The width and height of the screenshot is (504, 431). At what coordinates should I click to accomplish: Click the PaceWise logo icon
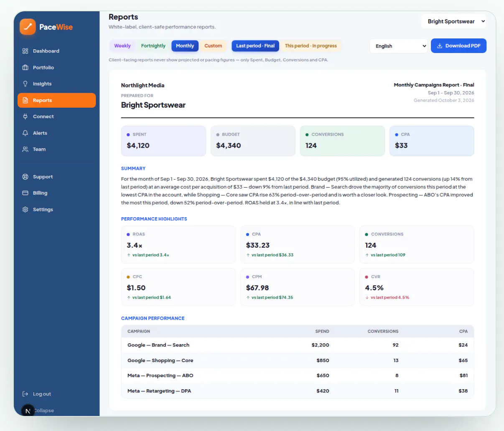coord(28,27)
